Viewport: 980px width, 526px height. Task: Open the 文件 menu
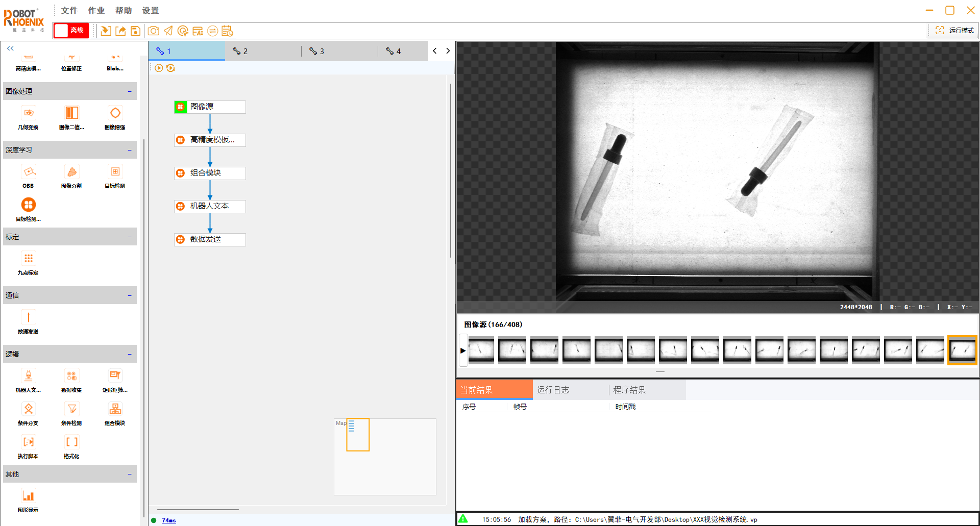(69, 10)
